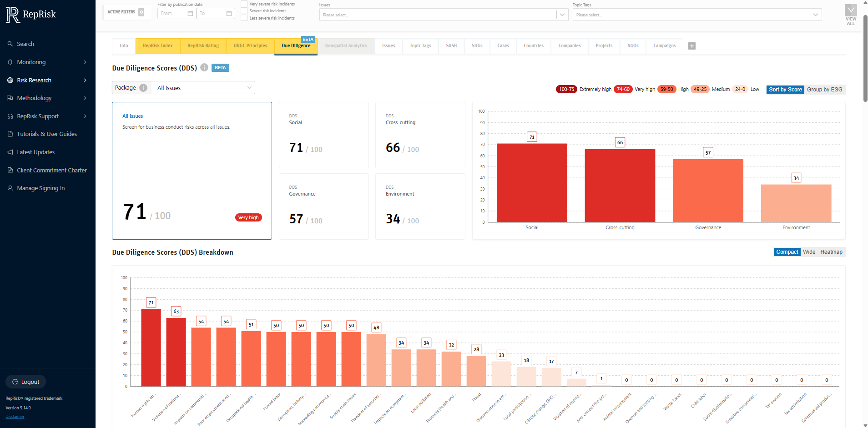Click the Search magnifier icon in sidebar
This screenshot has height=428, width=868.
(x=10, y=44)
